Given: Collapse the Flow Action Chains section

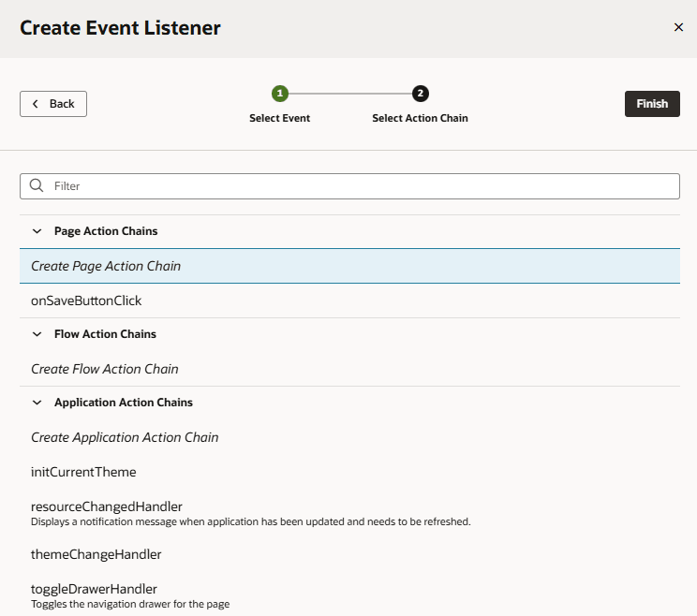Looking at the screenshot, I should (37, 334).
